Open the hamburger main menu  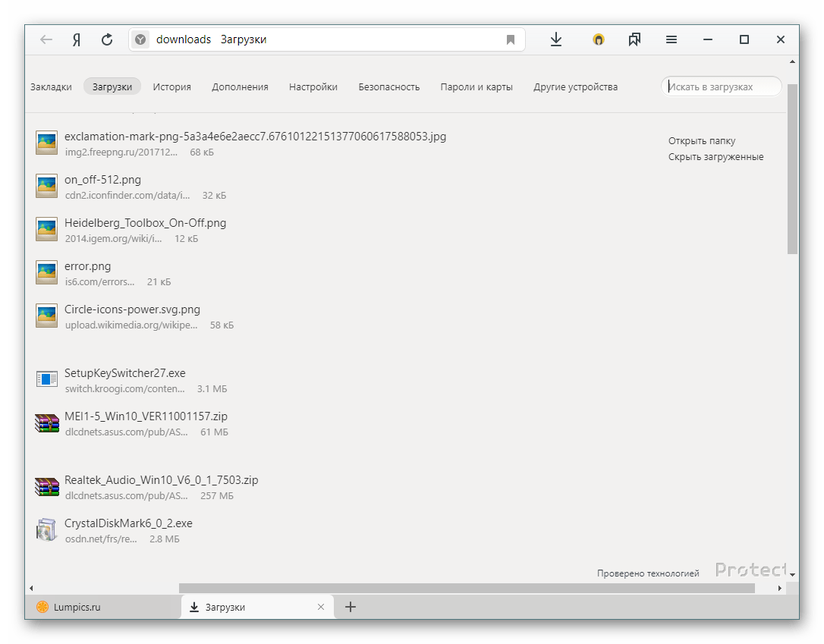click(x=671, y=39)
